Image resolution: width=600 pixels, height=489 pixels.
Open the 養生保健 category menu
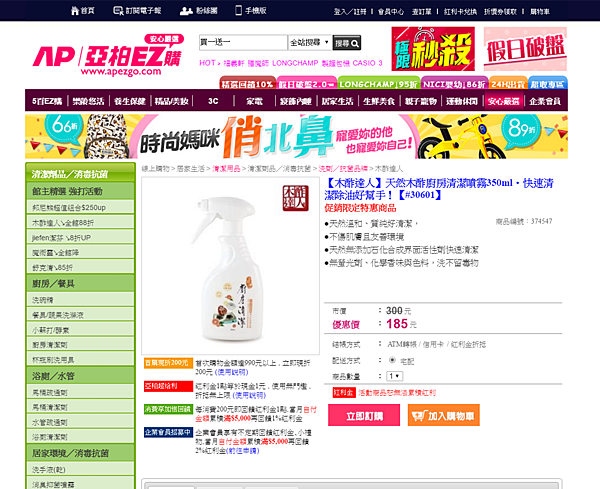click(x=130, y=101)
